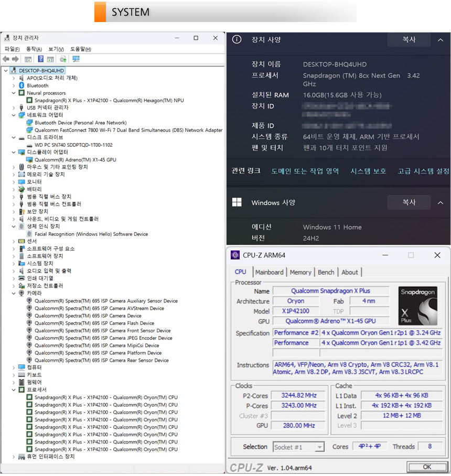Switch to the Bench tab in CPU-Z
Screen dimensions: 451x476
326,272
